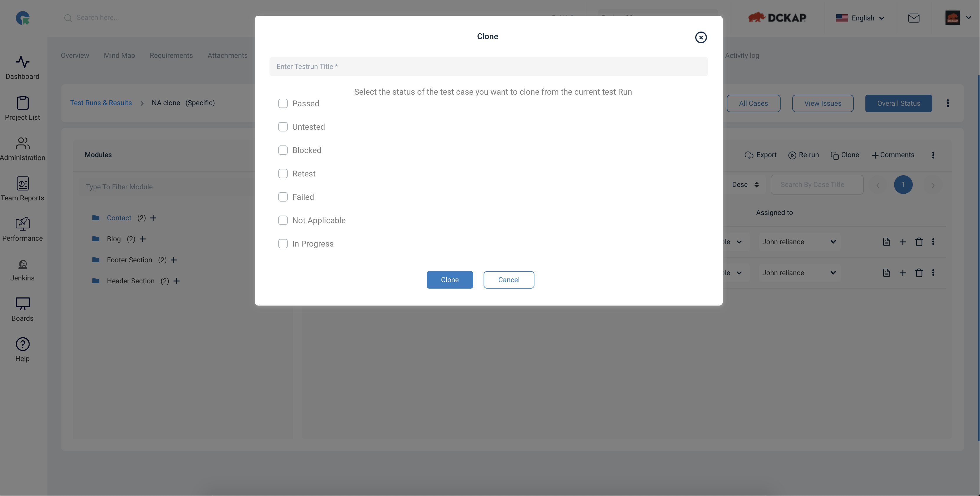
Task: Check the In Progress checkbox
Action: point(283,244)
